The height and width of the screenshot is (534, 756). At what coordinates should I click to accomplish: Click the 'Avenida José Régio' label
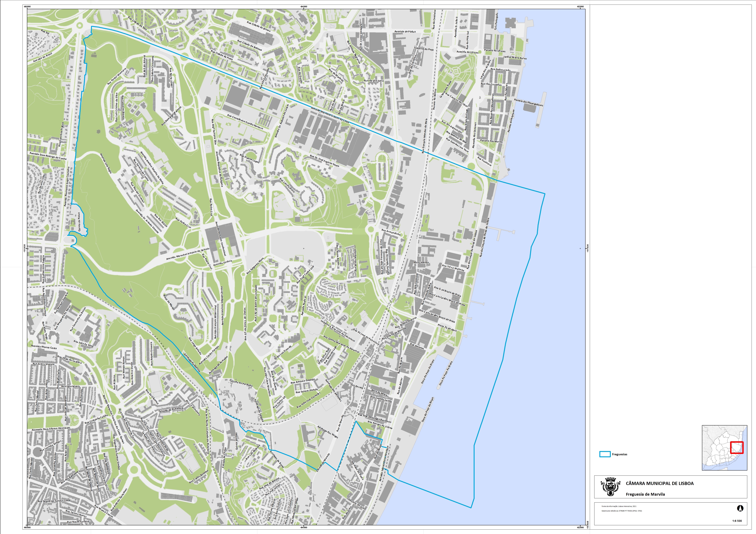(106, 163)
